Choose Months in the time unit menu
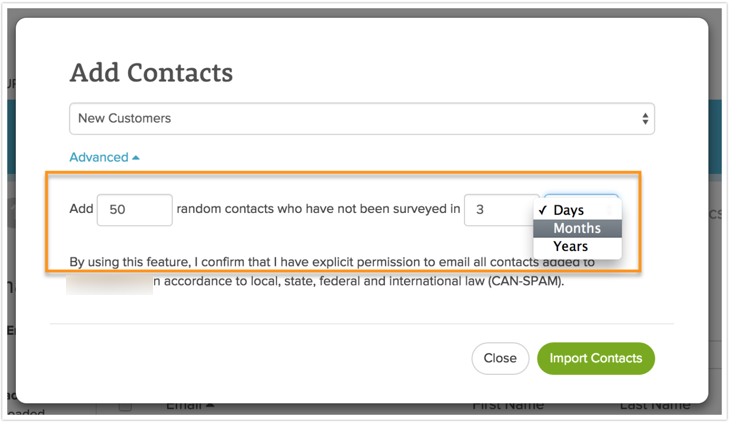The width and height of the screenshot is (730, 423). 577,228
